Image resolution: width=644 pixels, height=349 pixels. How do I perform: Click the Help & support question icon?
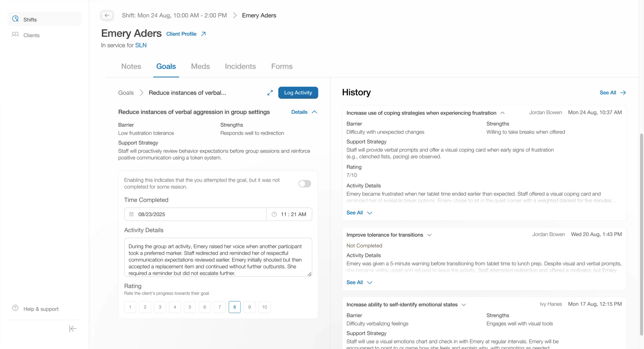[x=15, y=308]
